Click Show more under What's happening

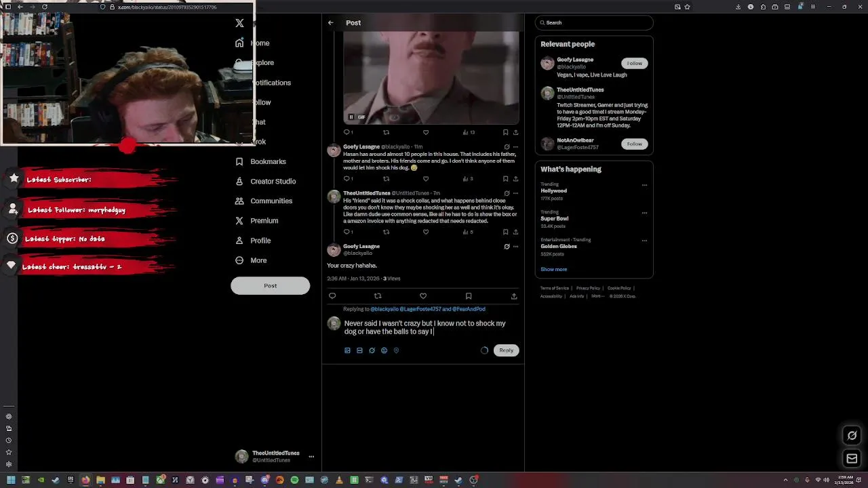click(553, 269)
